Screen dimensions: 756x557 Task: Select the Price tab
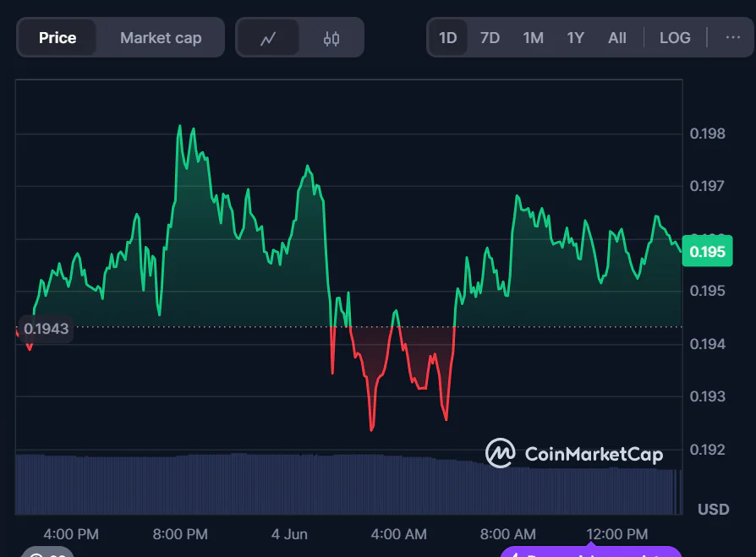coord(58,38)
